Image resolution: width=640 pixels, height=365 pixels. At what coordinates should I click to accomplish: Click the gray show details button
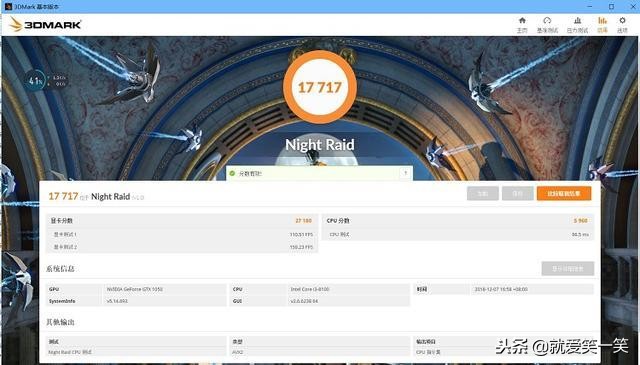(568, 269)
